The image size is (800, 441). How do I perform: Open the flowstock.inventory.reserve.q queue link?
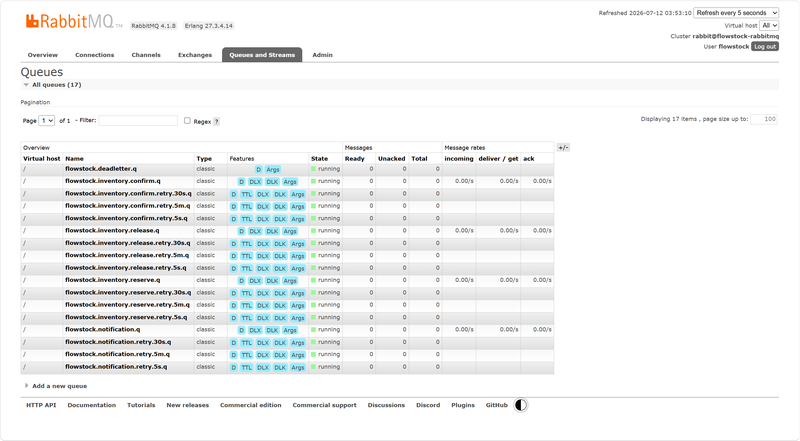113,280
